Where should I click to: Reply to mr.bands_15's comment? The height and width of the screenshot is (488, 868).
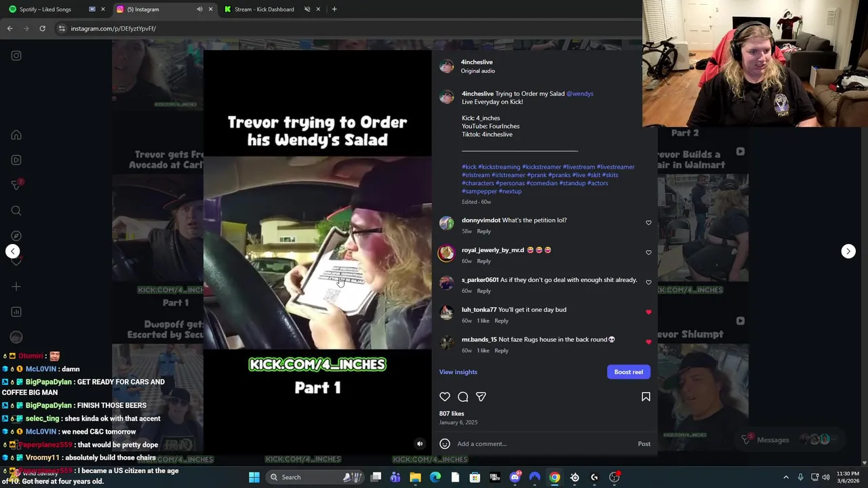point(501,350)
